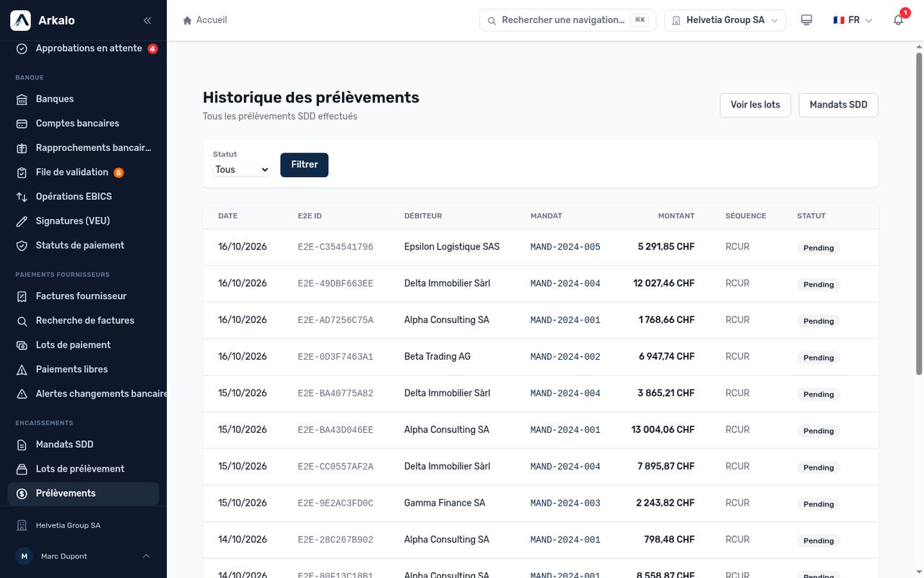Click the Filtrer button
924x578 pixels.
(305, 165)
